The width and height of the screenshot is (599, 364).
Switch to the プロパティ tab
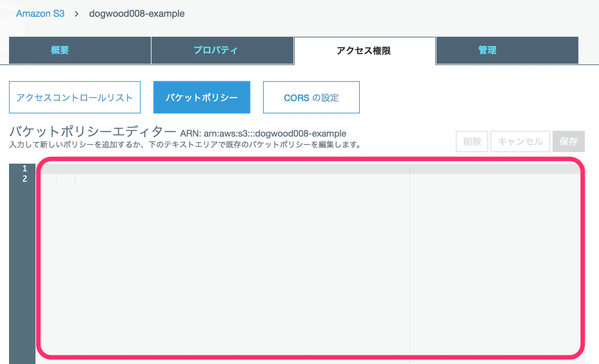(x=222, y=50)
